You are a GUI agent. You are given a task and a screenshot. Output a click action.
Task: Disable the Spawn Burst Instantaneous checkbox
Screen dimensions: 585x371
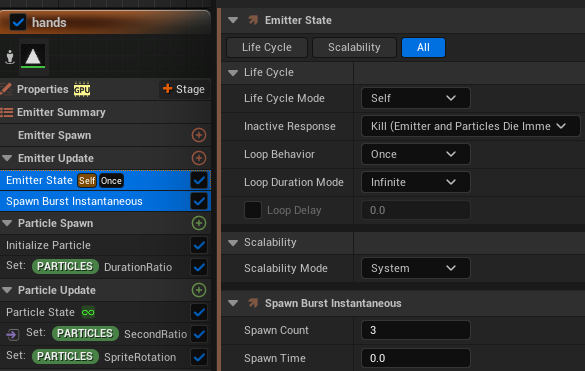point(199,202)
